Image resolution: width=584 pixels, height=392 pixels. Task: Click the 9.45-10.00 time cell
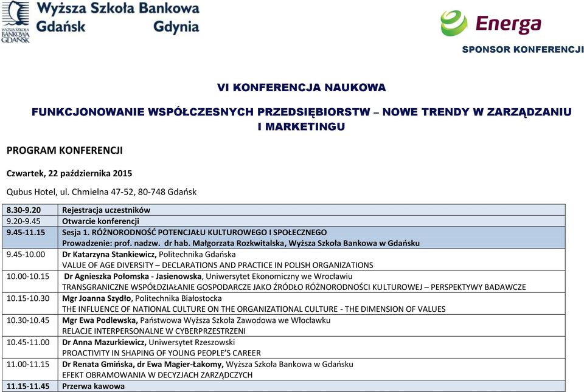[x=30, y=260]
